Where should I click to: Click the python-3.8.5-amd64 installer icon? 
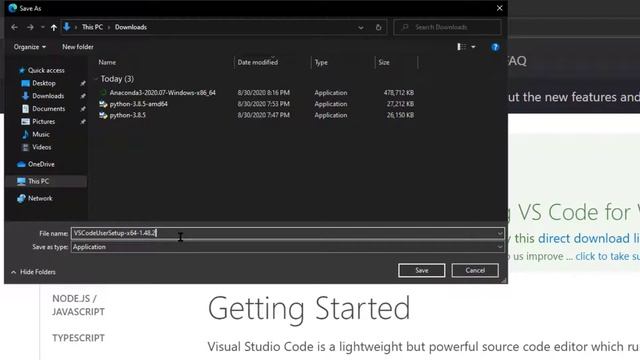[103, 104]
